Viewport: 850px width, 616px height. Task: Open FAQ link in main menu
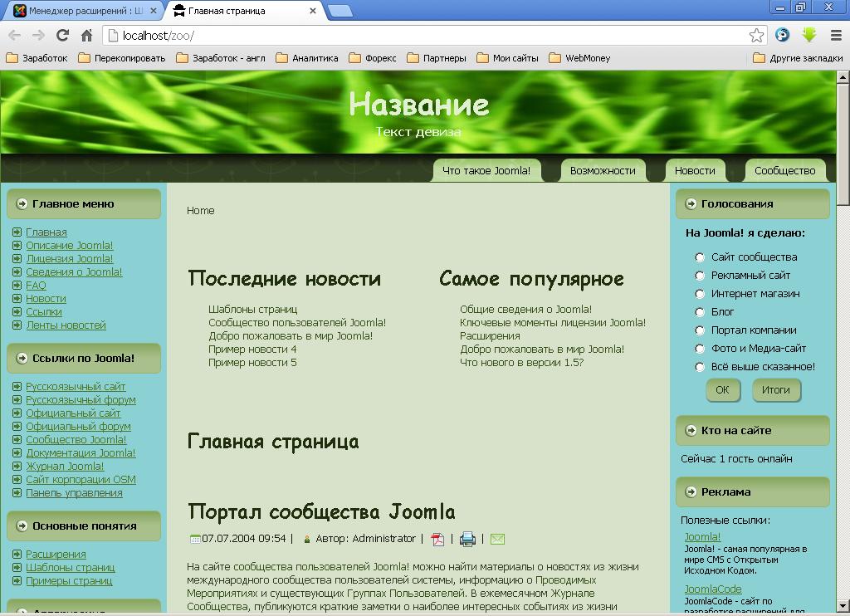point(36,286)
